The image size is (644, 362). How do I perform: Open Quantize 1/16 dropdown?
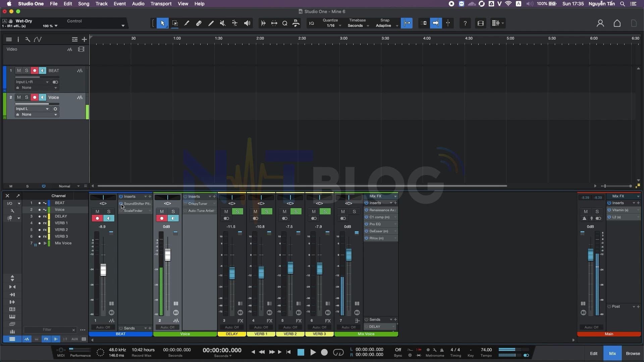click(332, 25)
